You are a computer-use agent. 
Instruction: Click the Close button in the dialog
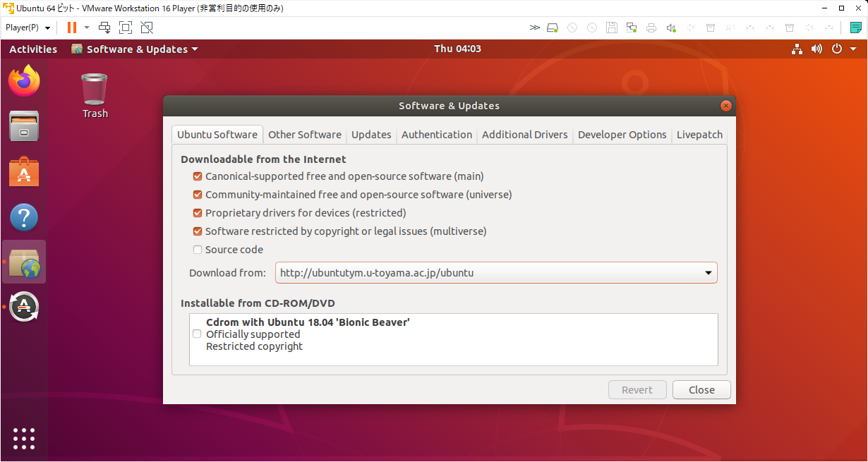coord(701,390)
